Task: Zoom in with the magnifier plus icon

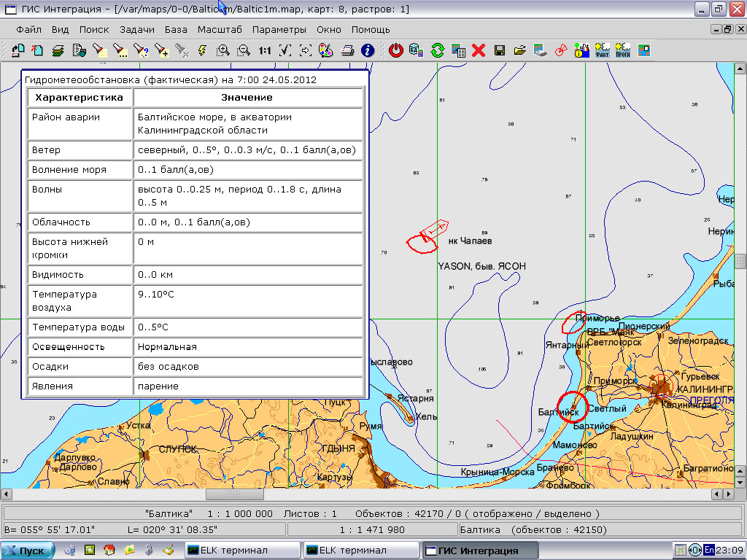Action: (223, 50)
